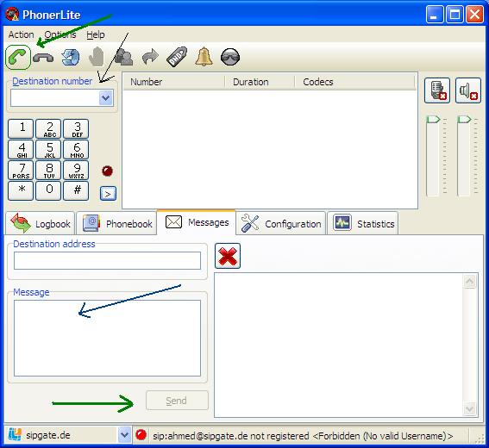The image size is (489, 448).
Task: Open the sipgate.de account dropdown
Action: [x=124, y=434]
